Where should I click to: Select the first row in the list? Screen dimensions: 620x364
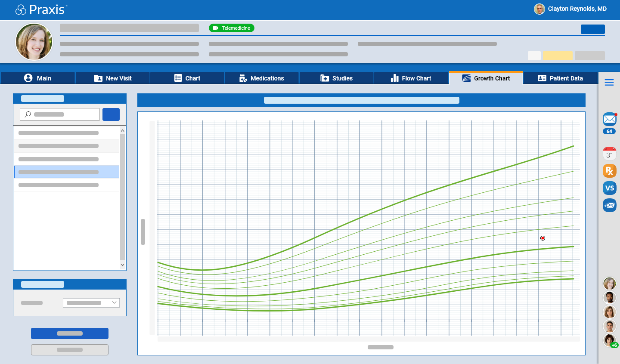(67, 133)
